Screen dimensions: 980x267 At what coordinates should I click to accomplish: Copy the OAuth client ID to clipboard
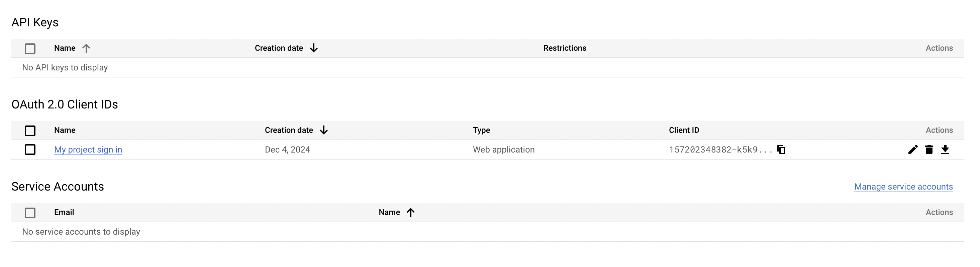tap(781, 150)
